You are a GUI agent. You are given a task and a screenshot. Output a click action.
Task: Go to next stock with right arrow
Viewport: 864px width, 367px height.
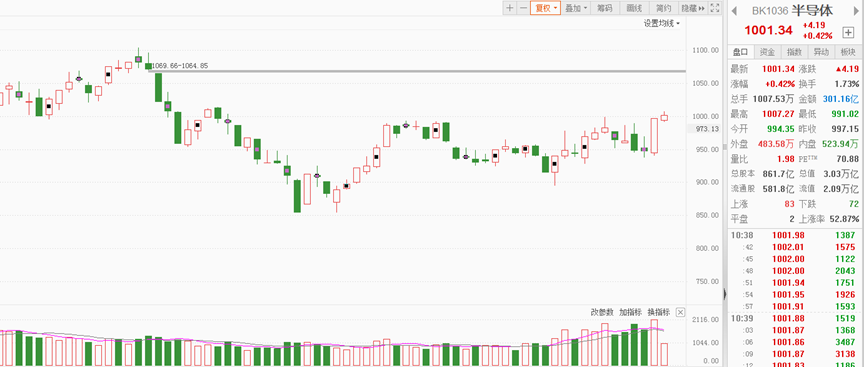click(x=857, y=11)
